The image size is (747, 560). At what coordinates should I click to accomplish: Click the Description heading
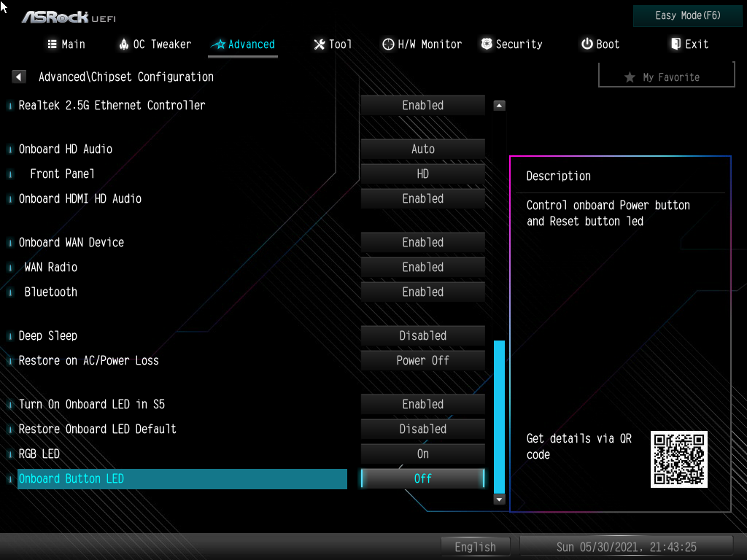pos(558,176)
